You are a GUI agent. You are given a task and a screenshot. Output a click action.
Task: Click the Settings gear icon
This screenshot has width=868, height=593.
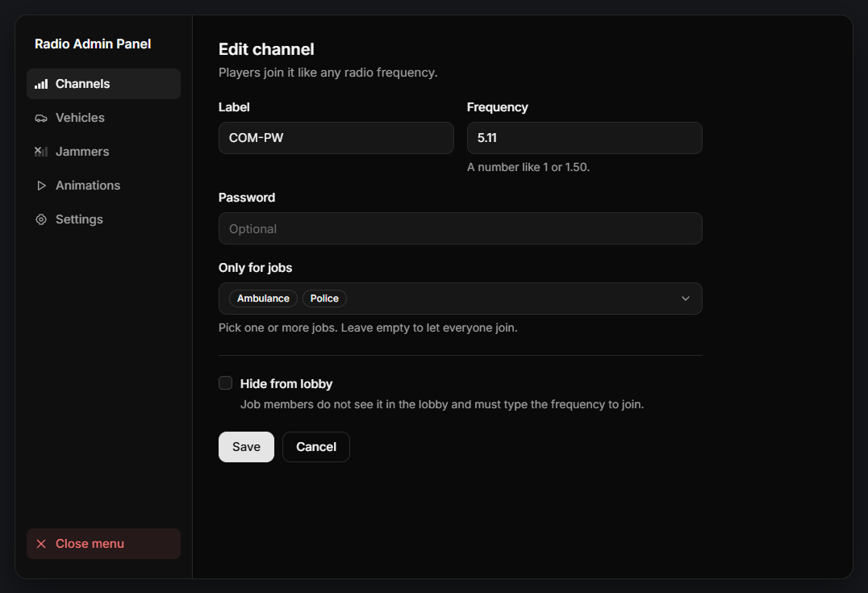[41, 219]
